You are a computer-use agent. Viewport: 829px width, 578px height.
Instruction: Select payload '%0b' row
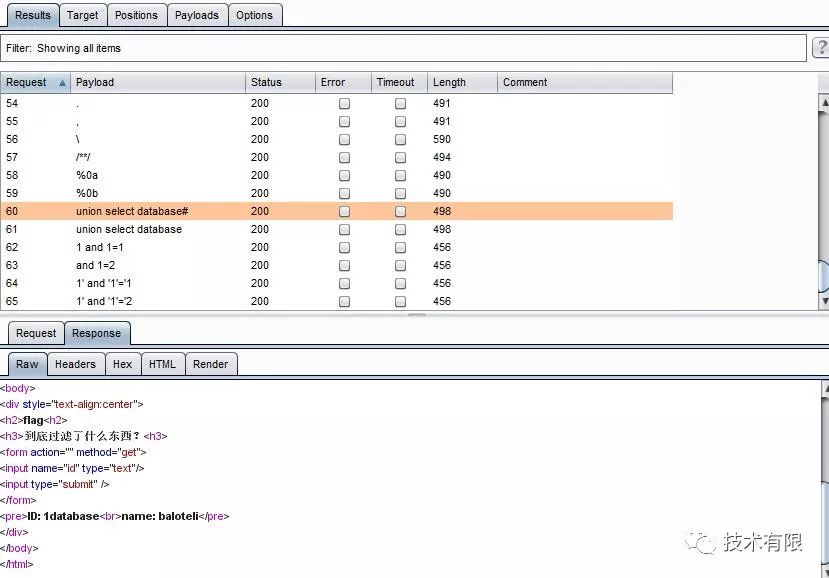(x=336, y=193)
